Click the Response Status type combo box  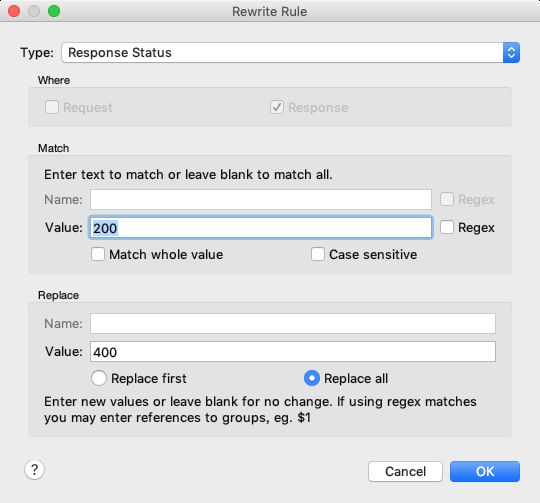click(x=290, y=53)
